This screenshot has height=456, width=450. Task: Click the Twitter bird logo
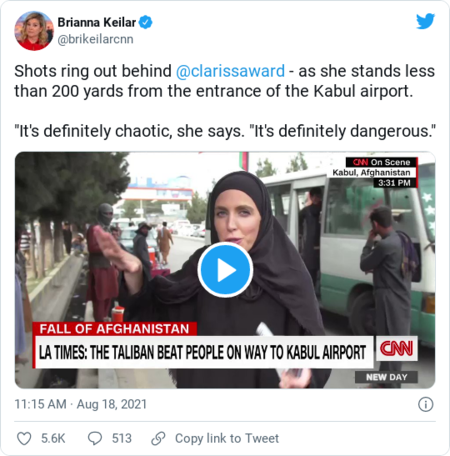click(x=425, y=21)
